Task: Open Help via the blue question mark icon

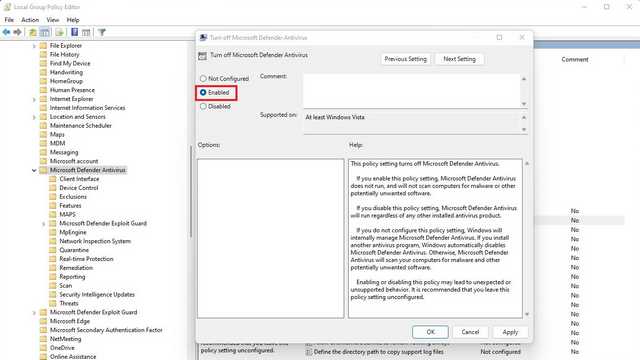Action: 74,32
